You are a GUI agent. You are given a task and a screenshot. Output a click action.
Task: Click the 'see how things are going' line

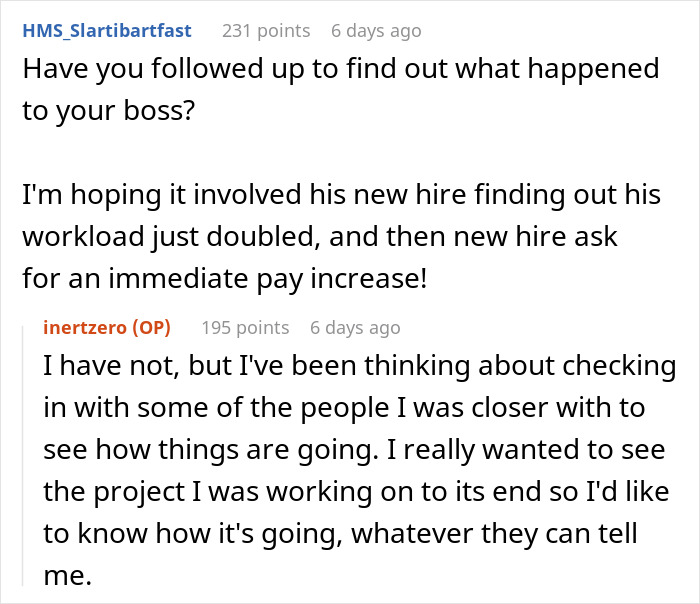point(354,449)
